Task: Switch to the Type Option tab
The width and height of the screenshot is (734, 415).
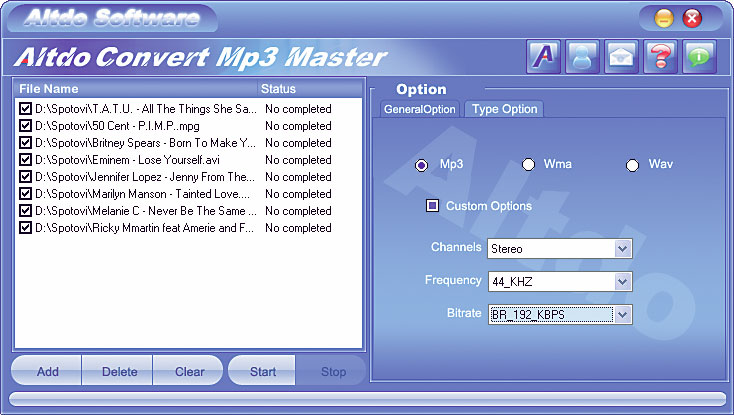Action: (x=504, y=109)
